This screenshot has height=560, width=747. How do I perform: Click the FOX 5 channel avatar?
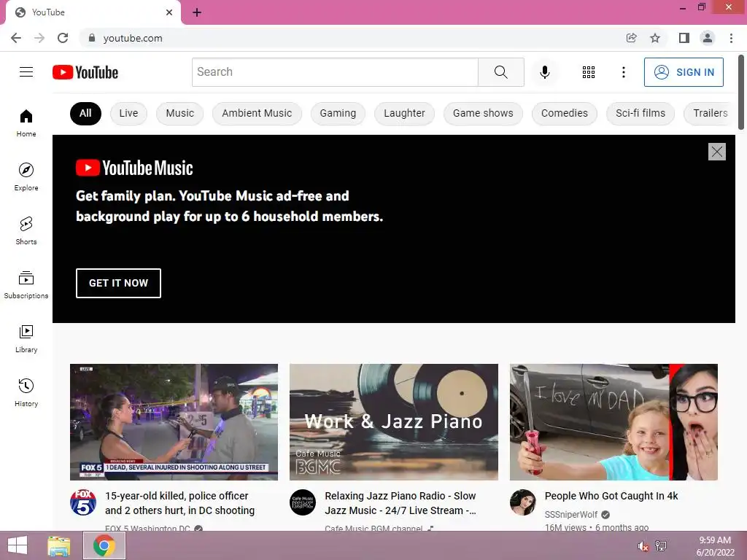pyautogui.click(x=83, y=502)
